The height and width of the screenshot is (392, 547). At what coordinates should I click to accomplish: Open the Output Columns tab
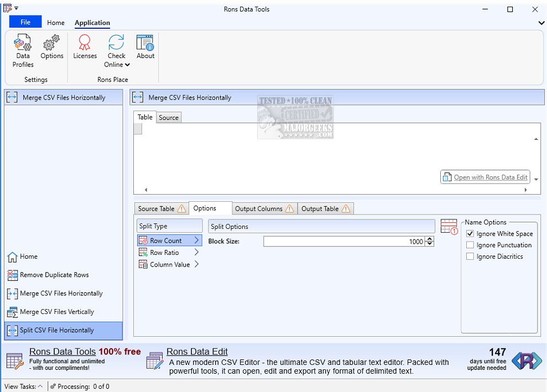264,208
